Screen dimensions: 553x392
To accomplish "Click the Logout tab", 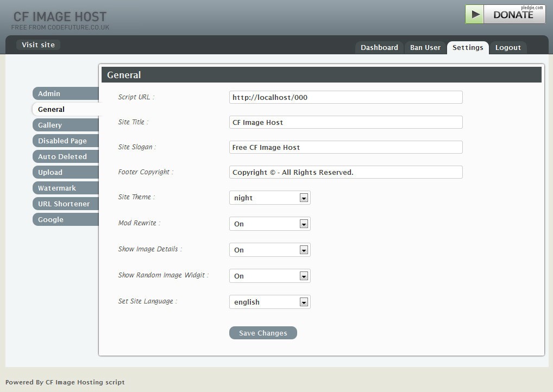I will 508,48.
